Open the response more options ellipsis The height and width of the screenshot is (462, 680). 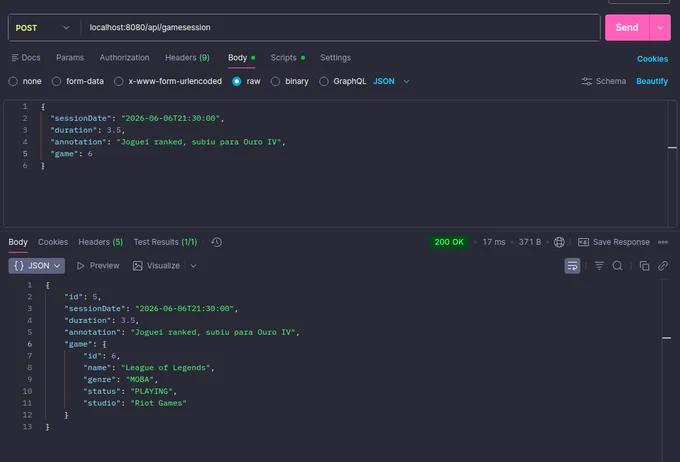[x=663, y=242]
